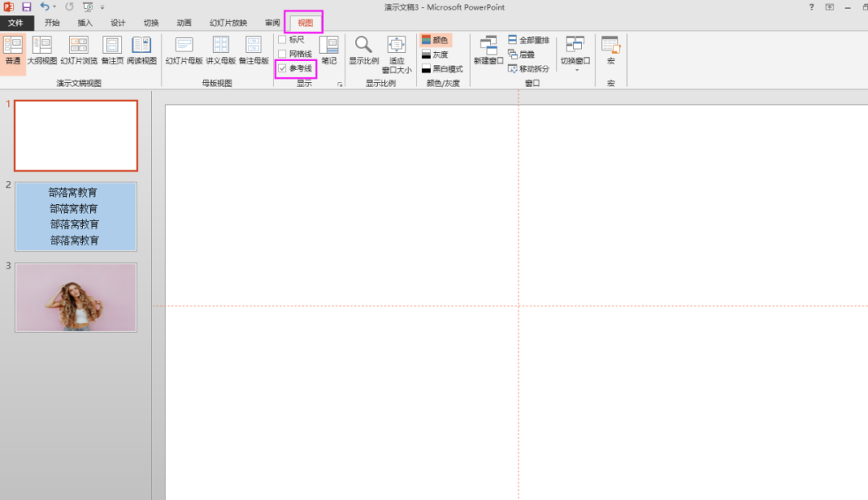The width and height of the screenshot is (868, 500).
Task: Open a New Window (新建窗口)
Action: (488, 50)
